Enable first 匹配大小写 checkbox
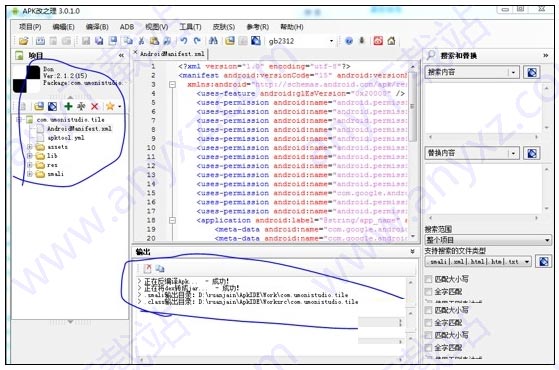Image resolution: width=559 pixels, height=370 pixels. (x=428, y=279)
